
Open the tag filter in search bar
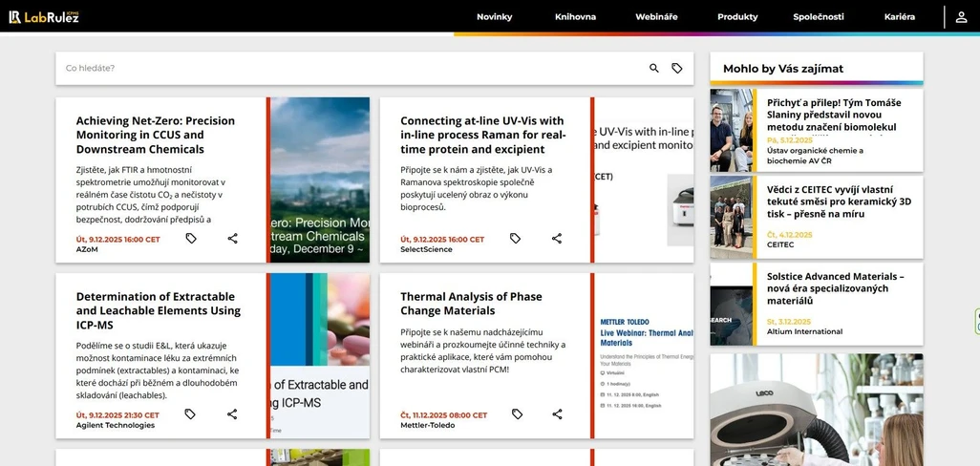point(677,69)
